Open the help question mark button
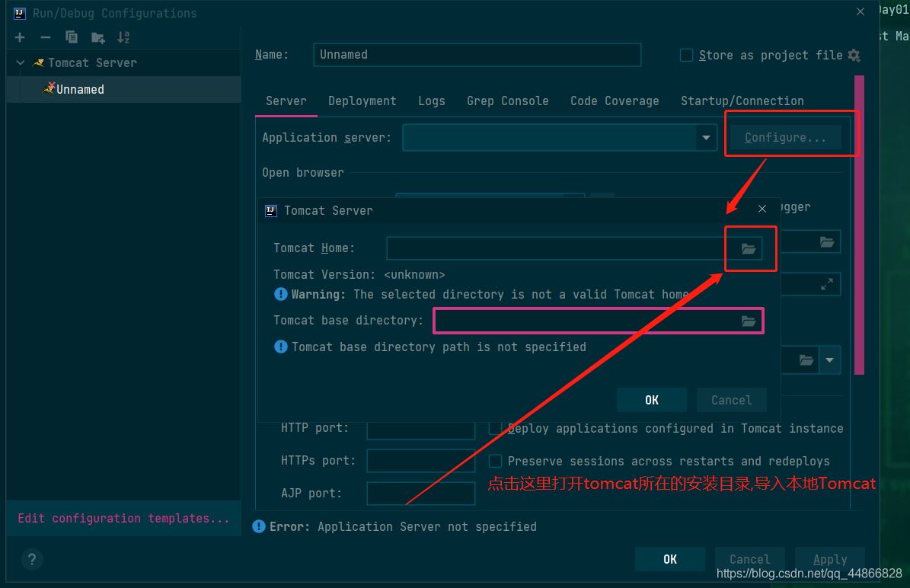The height and width of the screenshot is (588, 910). click(x=32, y=559)
